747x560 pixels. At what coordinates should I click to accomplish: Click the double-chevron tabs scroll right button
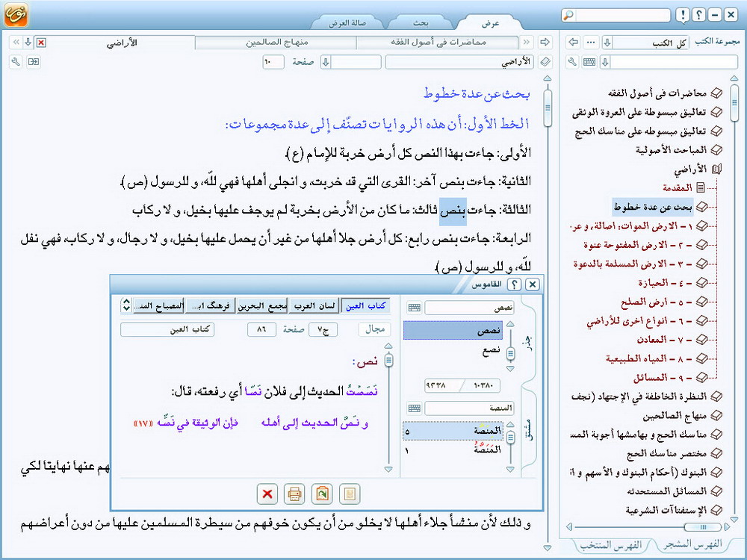click(526, 43)
